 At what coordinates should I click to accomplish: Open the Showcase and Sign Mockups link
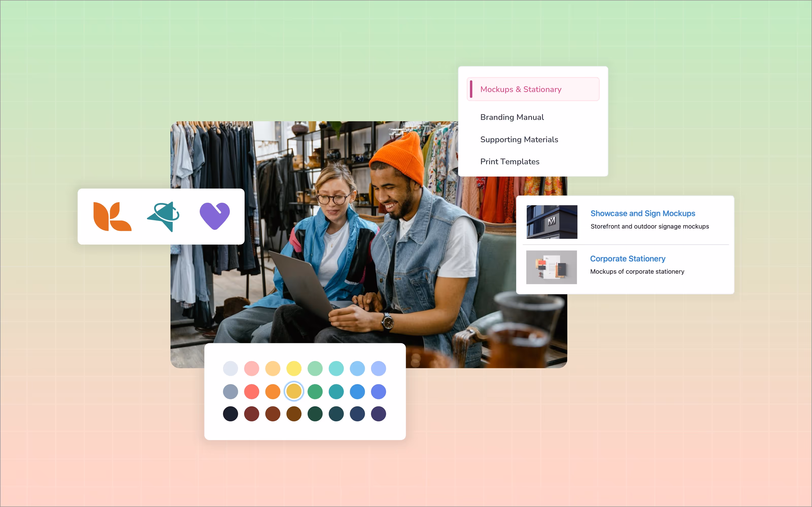coord(642,213)
